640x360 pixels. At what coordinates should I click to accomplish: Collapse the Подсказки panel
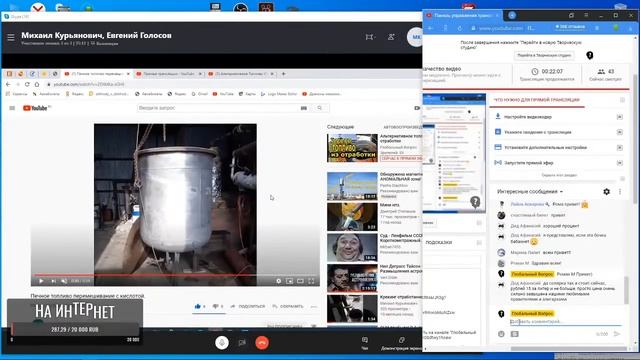click(479, 242)
